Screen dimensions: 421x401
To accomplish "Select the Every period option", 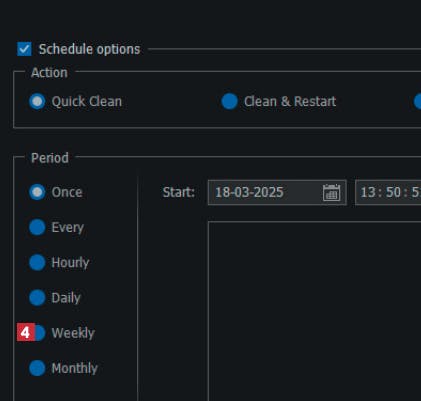I will (x=37, y=227).
